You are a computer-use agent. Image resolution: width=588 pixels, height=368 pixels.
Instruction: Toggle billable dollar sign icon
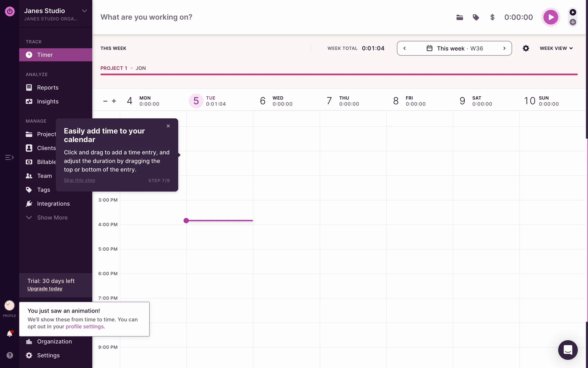(492, 17)
